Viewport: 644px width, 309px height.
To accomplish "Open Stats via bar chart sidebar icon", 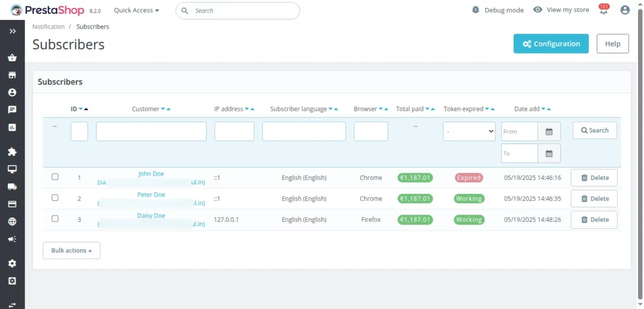I will (x=12, y=127).
